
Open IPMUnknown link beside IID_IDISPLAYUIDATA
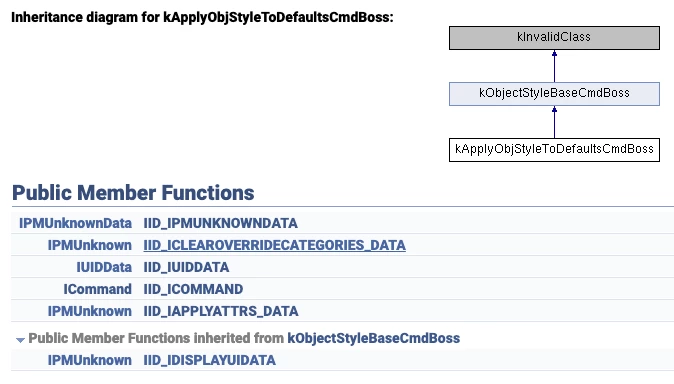click(89, 360)
